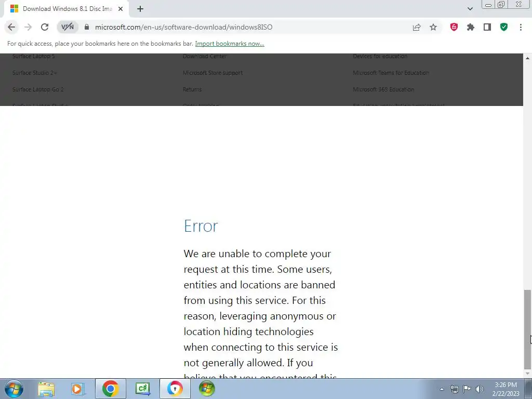Screen dimensions: 532x399
Task: Click the Error heading text
Action: (x=201, y=226)
